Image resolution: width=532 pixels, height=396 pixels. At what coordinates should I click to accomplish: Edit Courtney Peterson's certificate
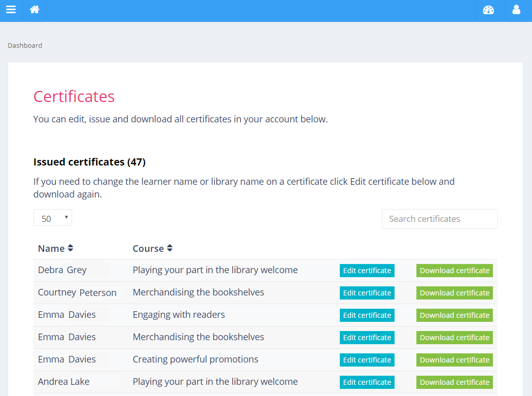[367, 293]
